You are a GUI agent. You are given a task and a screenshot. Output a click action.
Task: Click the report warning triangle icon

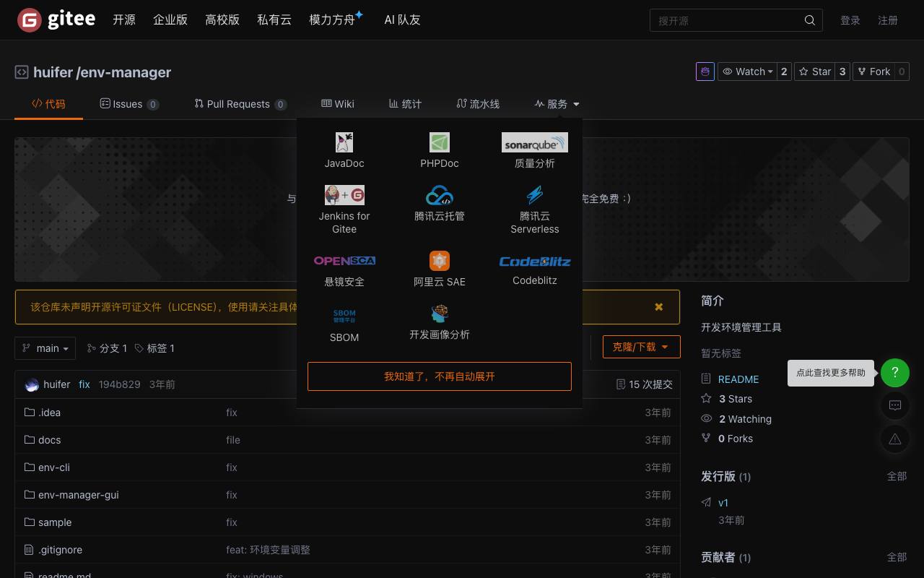(x=895, y=439)
